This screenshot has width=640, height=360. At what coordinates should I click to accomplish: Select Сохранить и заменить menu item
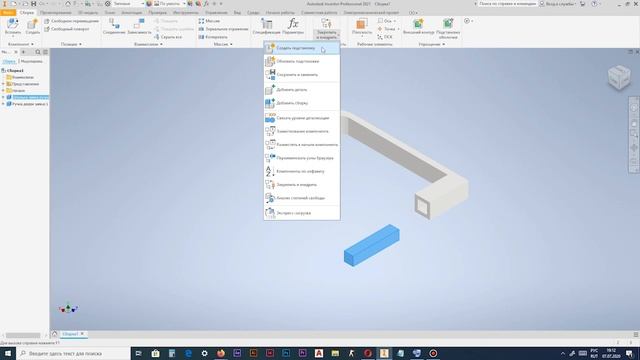(302, 75)
